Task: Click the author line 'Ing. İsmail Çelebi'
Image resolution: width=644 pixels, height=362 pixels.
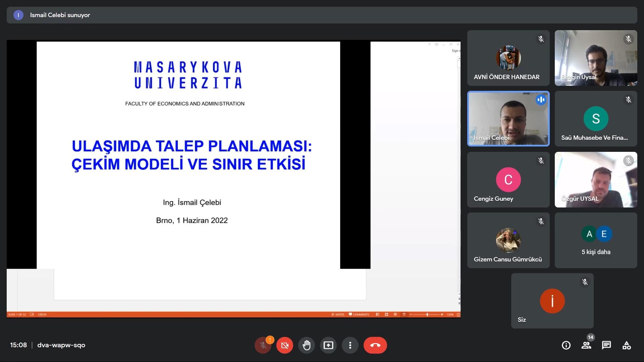Action: 192,202
